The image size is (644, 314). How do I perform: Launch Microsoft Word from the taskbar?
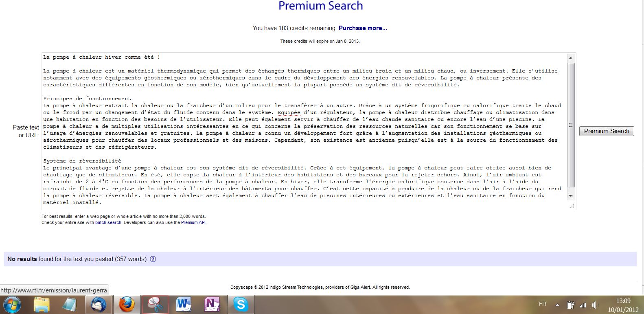tap(184, 304)
